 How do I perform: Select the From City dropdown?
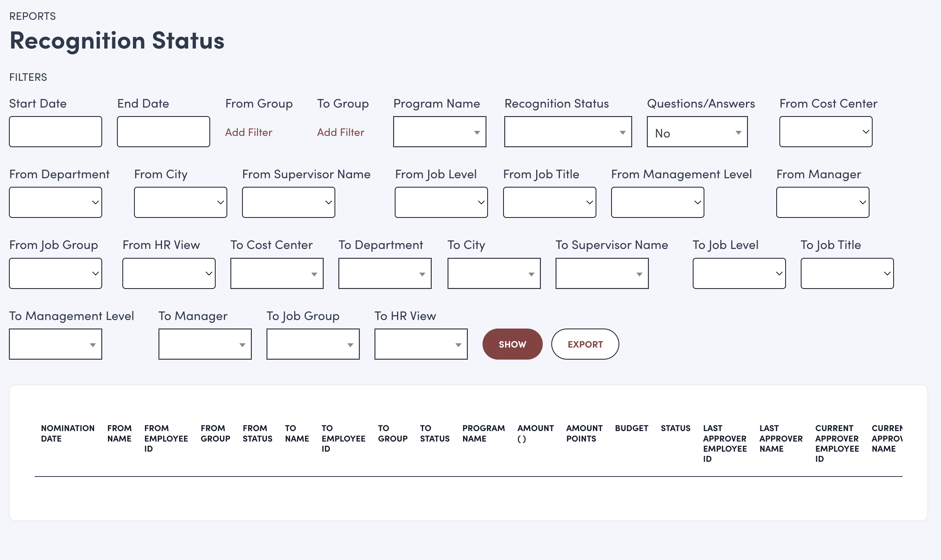(180, 202)
